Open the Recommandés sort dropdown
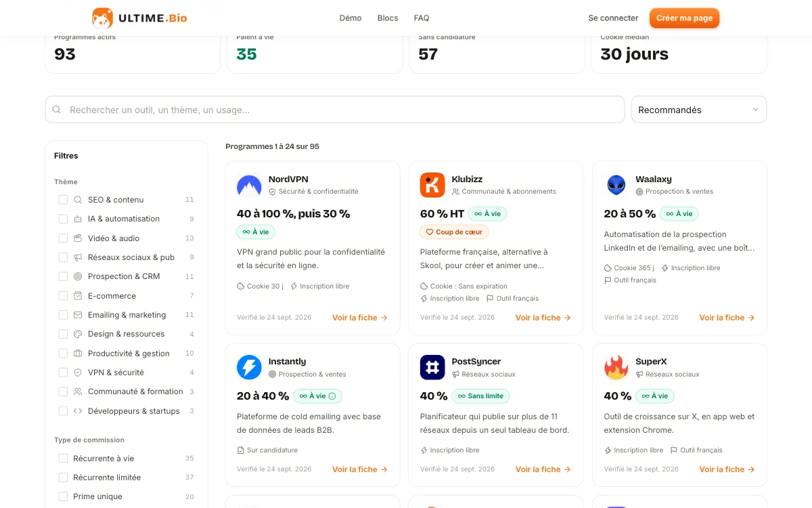This screenshot has height=508, width=812. pos(699,110)
